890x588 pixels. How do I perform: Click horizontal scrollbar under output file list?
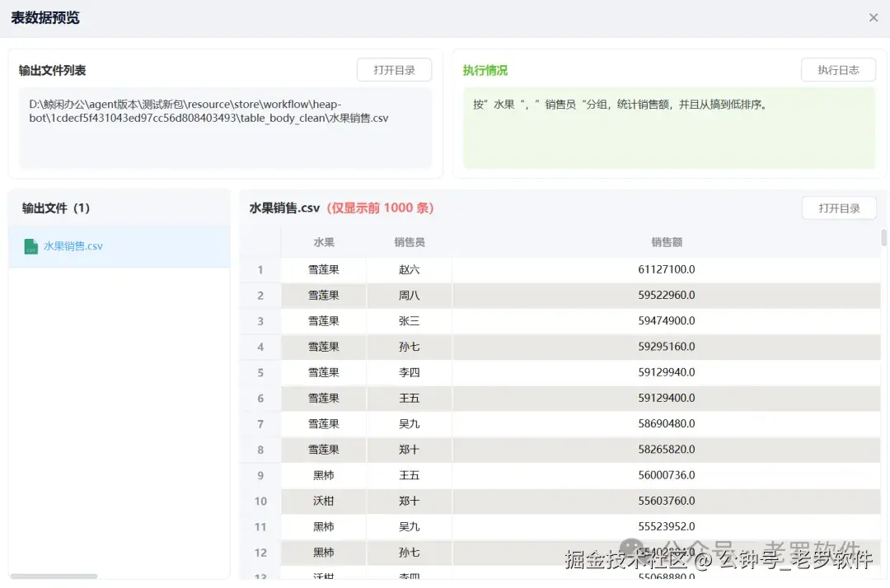54,576
